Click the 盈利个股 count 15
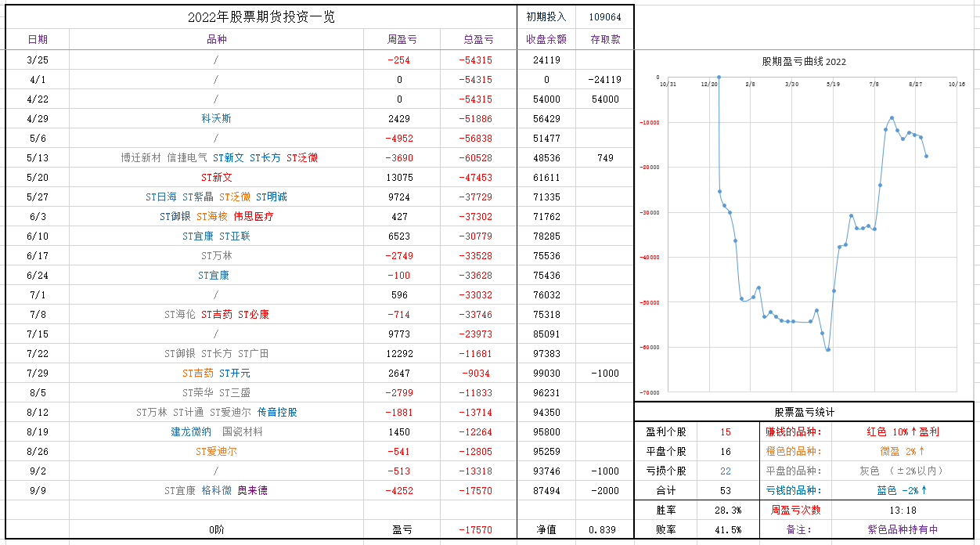The height and width of the screenshot is (545, 980). pyautogui.click(x=726, y=432)
